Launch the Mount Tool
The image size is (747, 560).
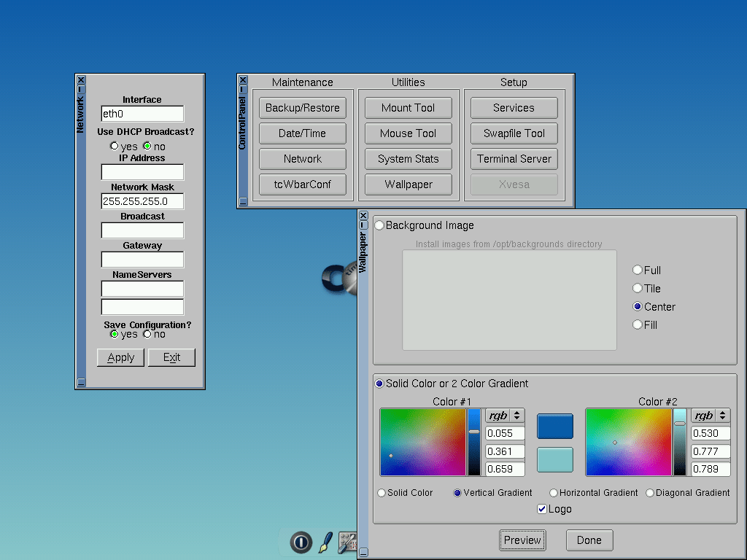[408, 107]
